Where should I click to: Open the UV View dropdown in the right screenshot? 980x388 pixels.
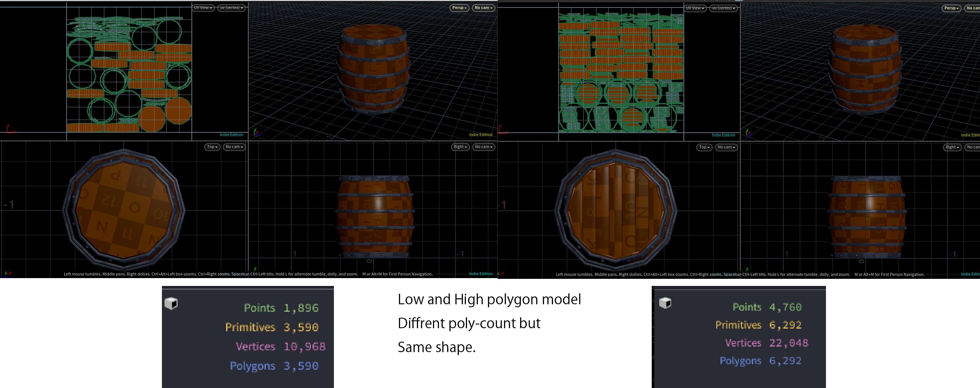695,8
